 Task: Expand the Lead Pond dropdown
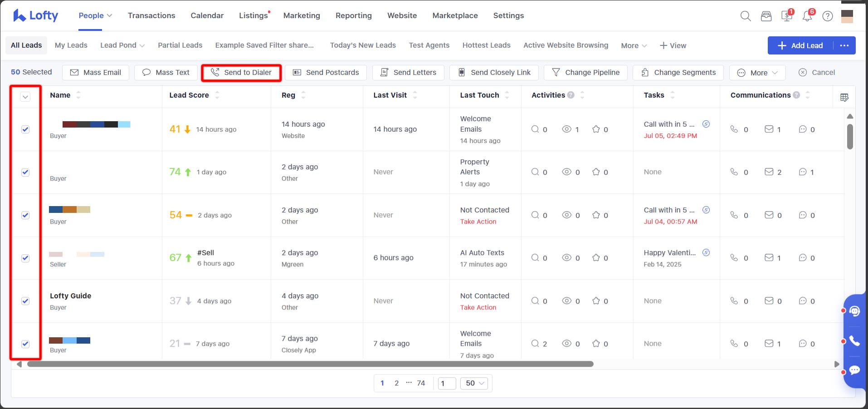pos(122,45)
